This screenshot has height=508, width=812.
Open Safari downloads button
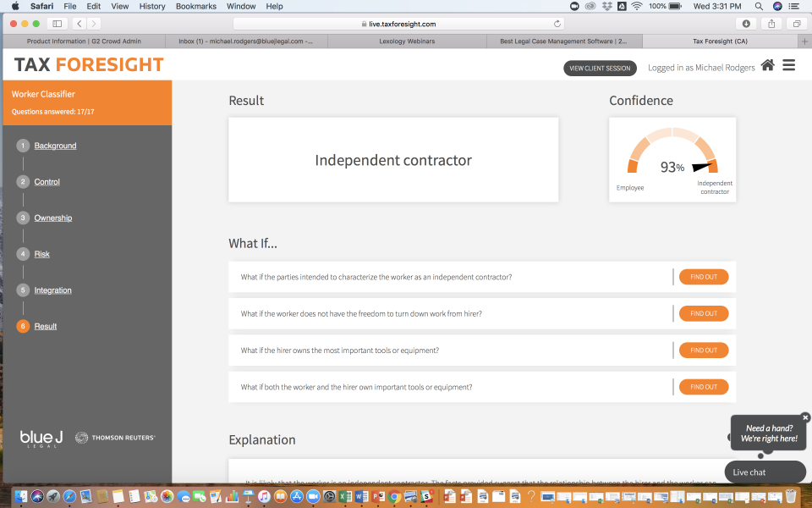pos(746,24)
